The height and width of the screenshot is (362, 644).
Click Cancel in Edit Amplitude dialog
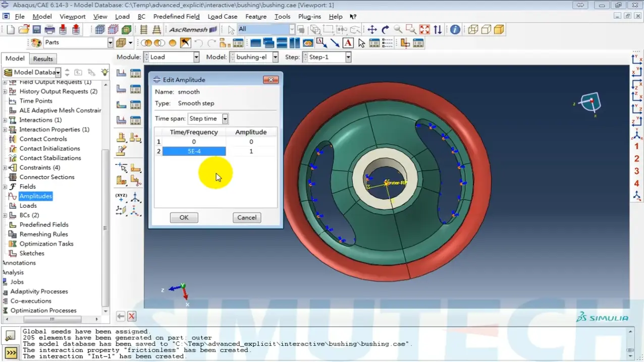point(247,217)
